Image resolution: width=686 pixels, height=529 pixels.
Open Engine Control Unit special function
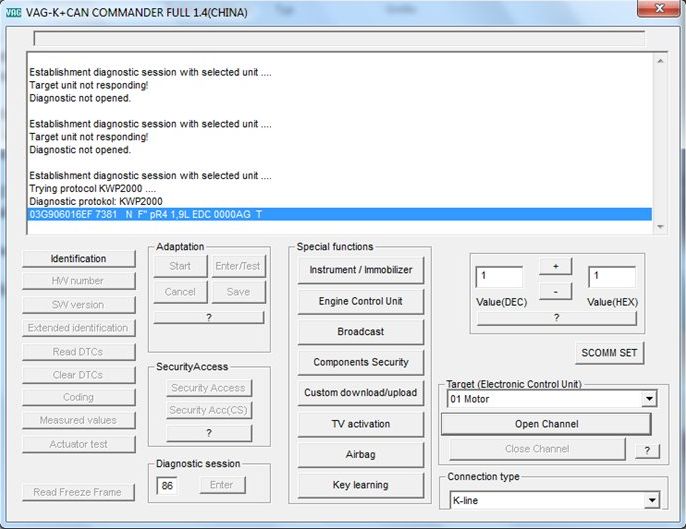(x=361, y=301)
